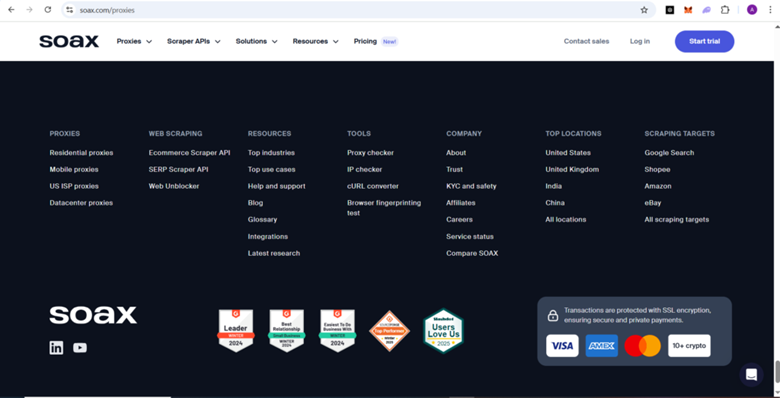Open cURL converter tool
This screenshot has height=398, width=780.
coord(373,186)
